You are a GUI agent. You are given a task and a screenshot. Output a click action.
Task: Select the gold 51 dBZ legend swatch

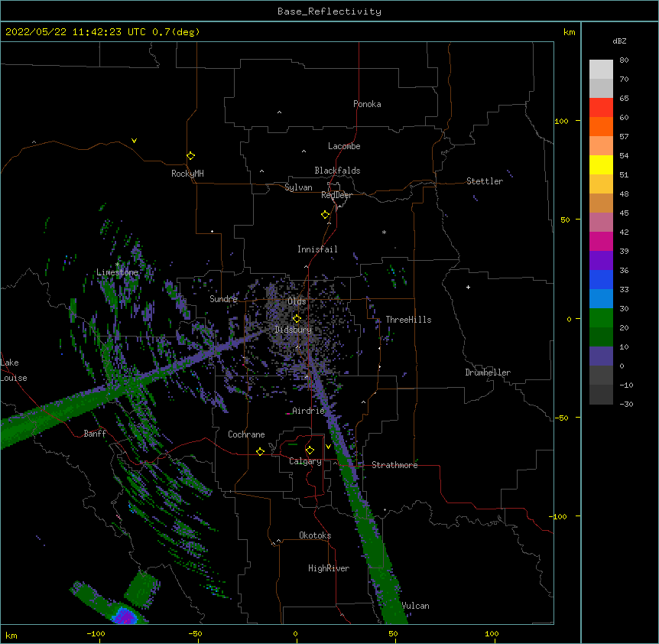[601, 184]
